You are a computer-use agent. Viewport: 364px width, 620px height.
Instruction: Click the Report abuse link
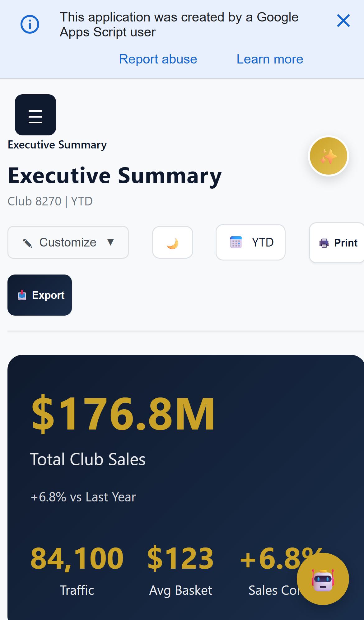click(158, 59)
